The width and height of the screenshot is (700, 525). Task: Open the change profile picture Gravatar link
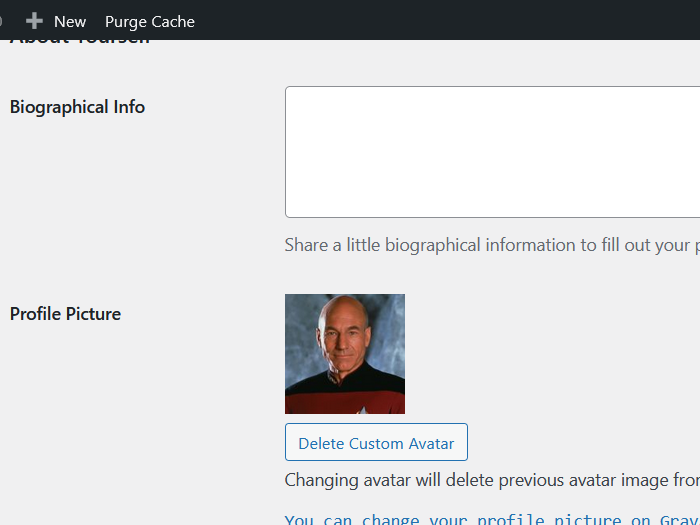492,519
